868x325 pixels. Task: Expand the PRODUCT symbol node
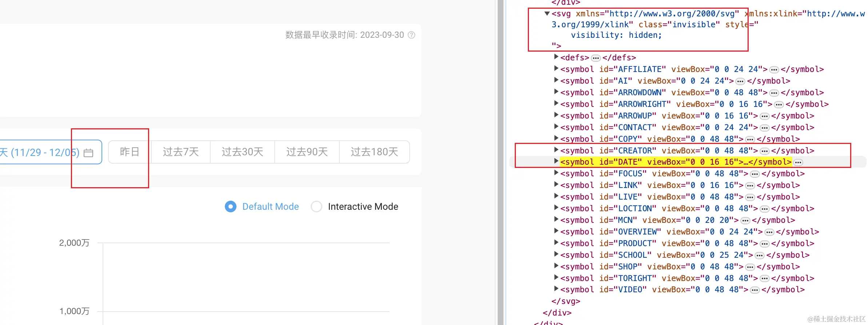[x=556, y=242]
